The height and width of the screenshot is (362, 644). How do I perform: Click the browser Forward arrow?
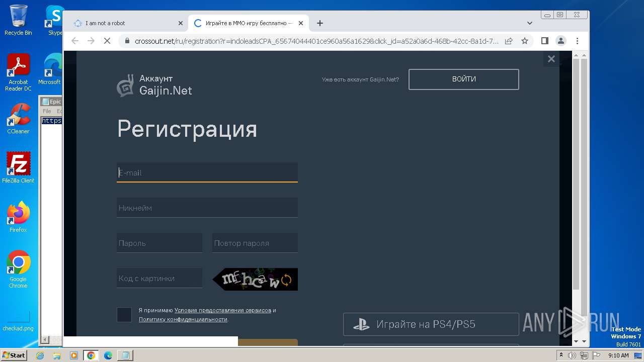pos(91,41)
